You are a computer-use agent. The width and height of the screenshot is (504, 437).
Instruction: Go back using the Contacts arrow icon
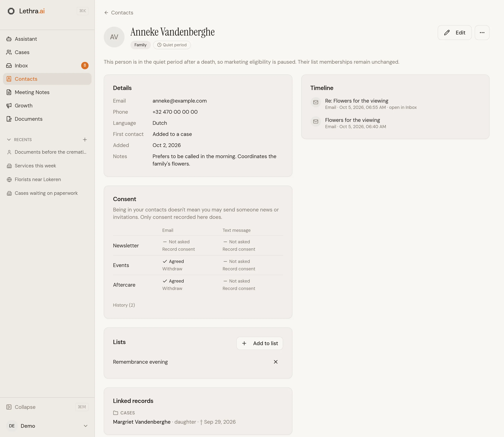point(106,13)
